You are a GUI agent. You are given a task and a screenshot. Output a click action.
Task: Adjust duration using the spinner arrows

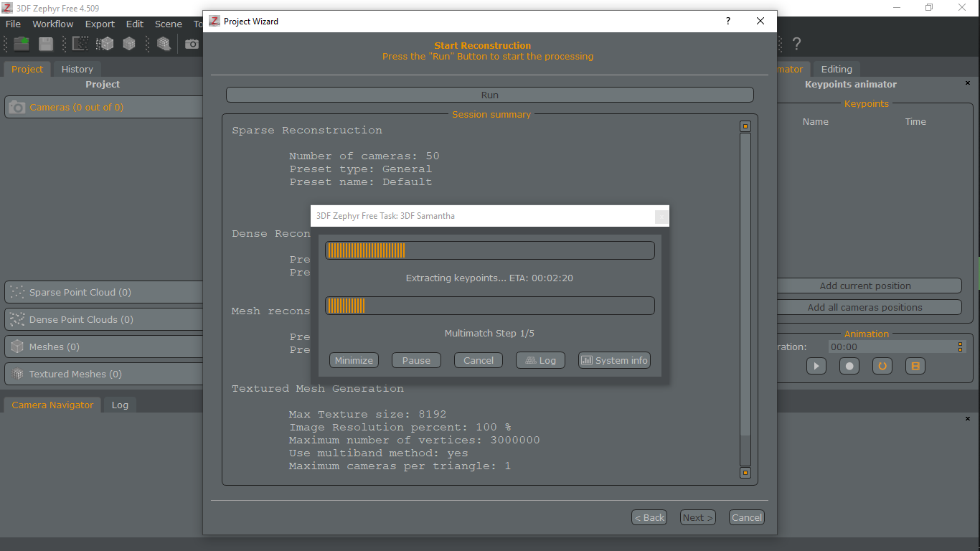(961, 347)
